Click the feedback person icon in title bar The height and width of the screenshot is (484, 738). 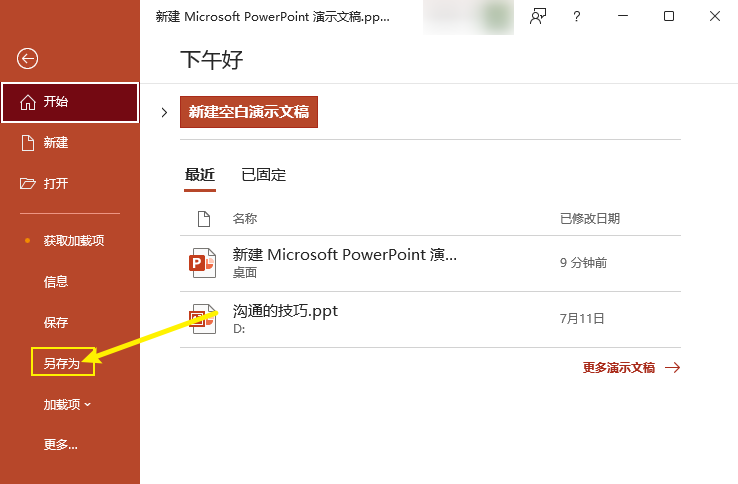[538, 16]
